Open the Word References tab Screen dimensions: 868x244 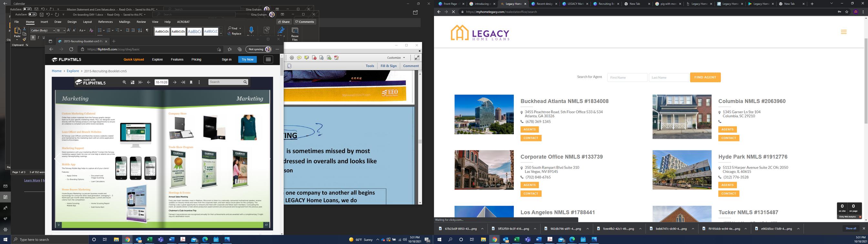tap(106, 22)
